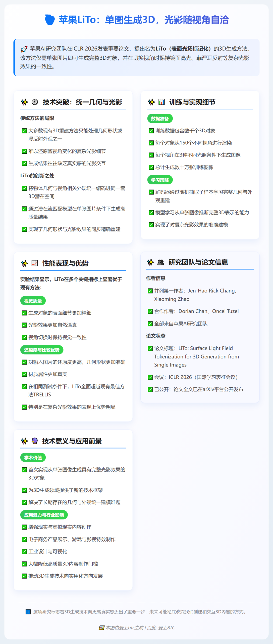Viewport: 273px width, 644px height.
Task: Click the checkmark beside 训练数据包含数千个3D对象
Action: coord(151,131)
